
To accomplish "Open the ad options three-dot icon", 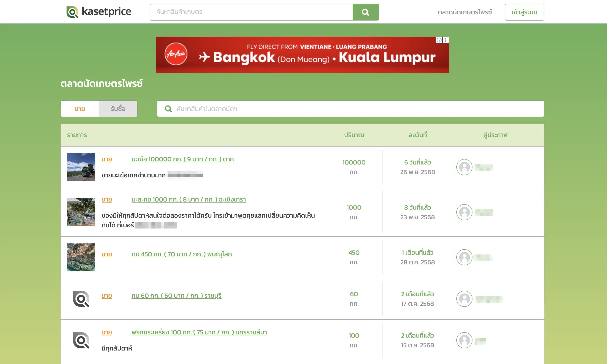I will pos(445,40).
